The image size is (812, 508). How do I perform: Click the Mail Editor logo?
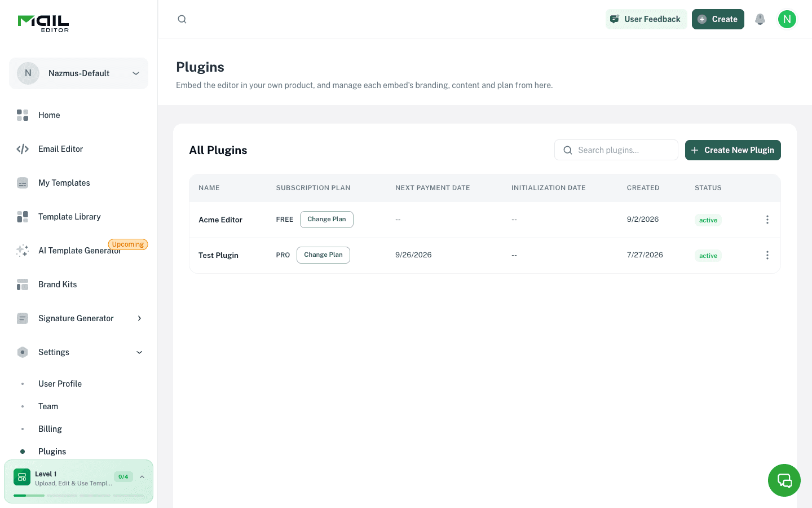click(x=43, y=23)
